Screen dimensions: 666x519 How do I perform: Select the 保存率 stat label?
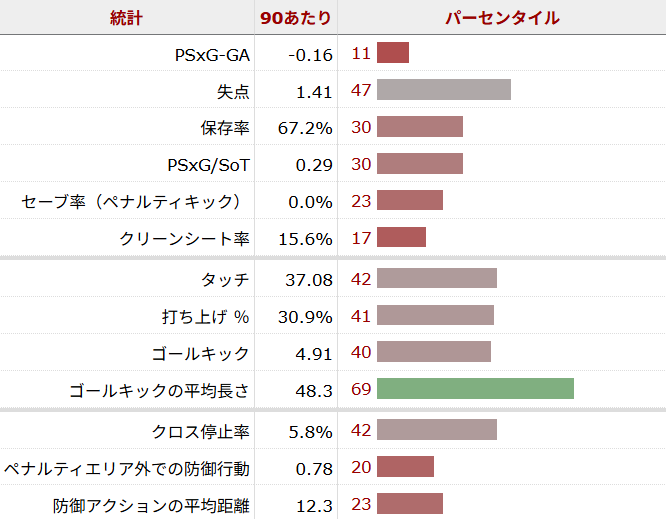225,129
